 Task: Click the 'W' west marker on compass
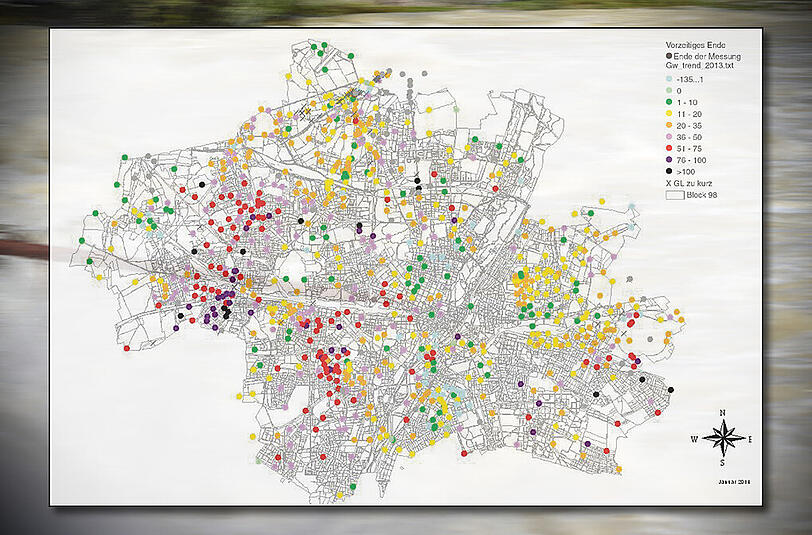tap(696, 438)
